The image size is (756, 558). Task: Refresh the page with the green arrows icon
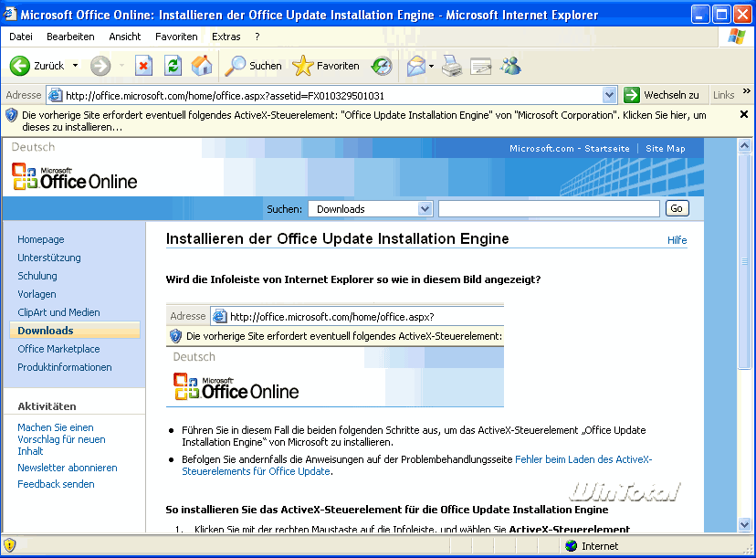pyautogui.click(x=173, y=66)
